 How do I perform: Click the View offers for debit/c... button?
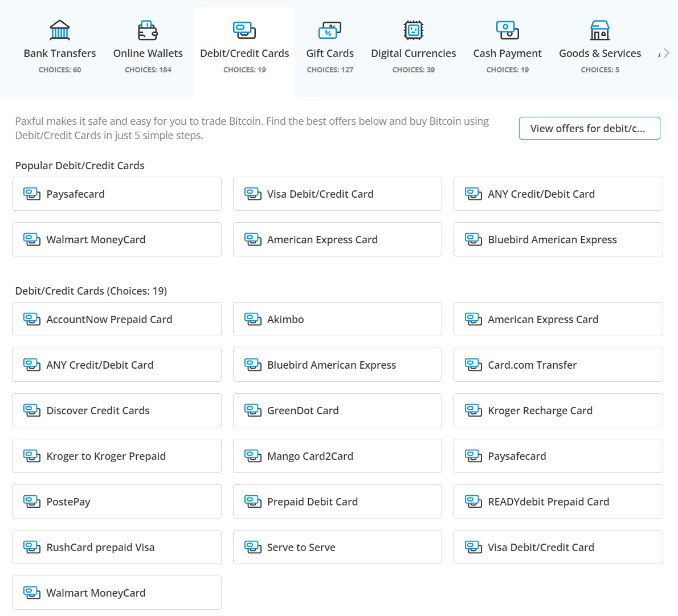589,128
